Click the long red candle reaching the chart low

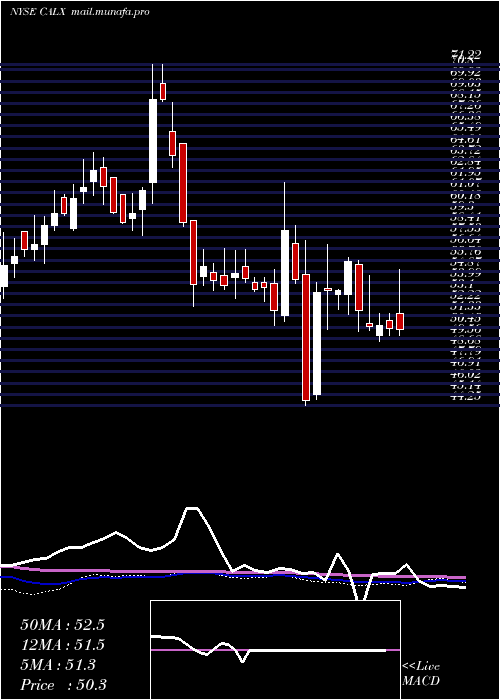pyautogui.click(x=306, y=337)
